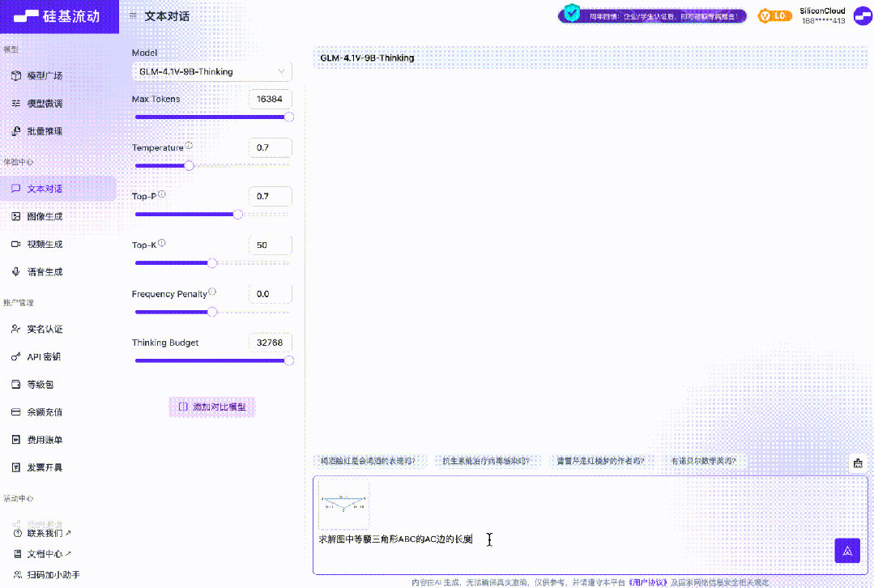Open the 用户协议 link
Viewport: 874px width, 588px height.
[648, 582]
